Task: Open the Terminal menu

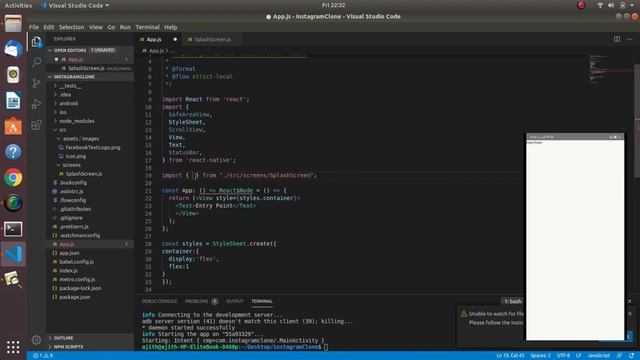Action: click(147, 27)
